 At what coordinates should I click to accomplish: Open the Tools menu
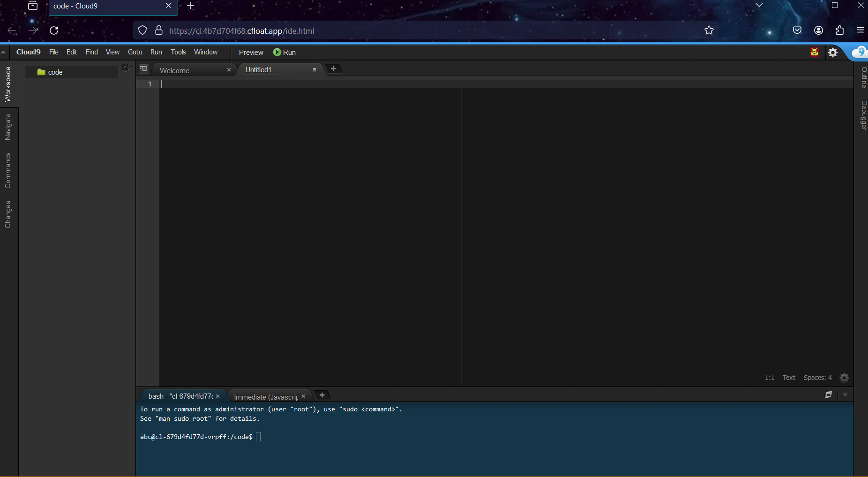click(x=178, y=52)
